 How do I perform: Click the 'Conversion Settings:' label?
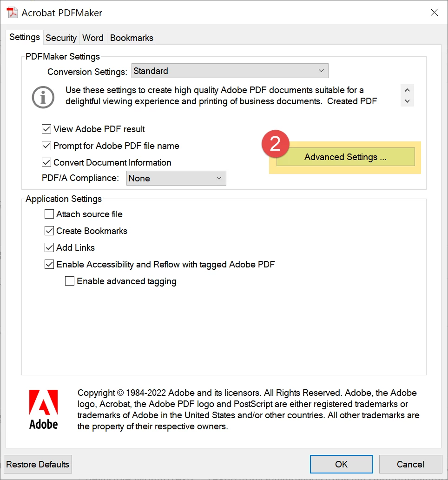click(87, 72)
